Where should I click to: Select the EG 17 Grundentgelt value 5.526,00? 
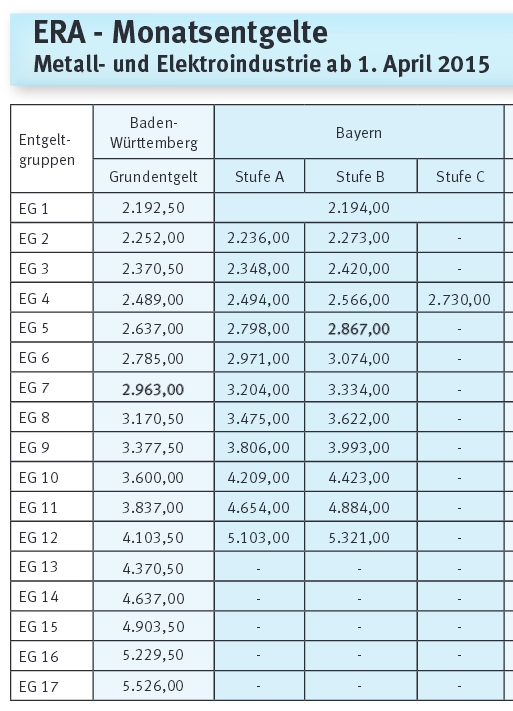coord(153,686)
